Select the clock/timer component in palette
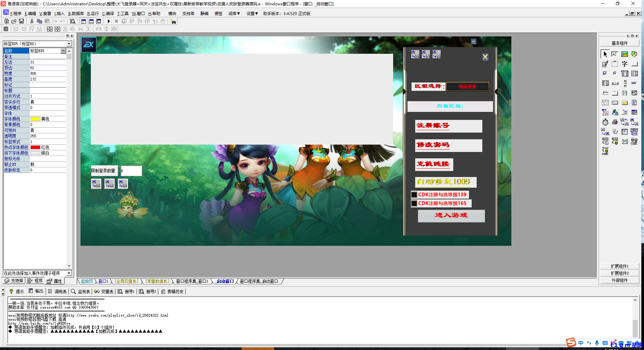 coord(605,122)
